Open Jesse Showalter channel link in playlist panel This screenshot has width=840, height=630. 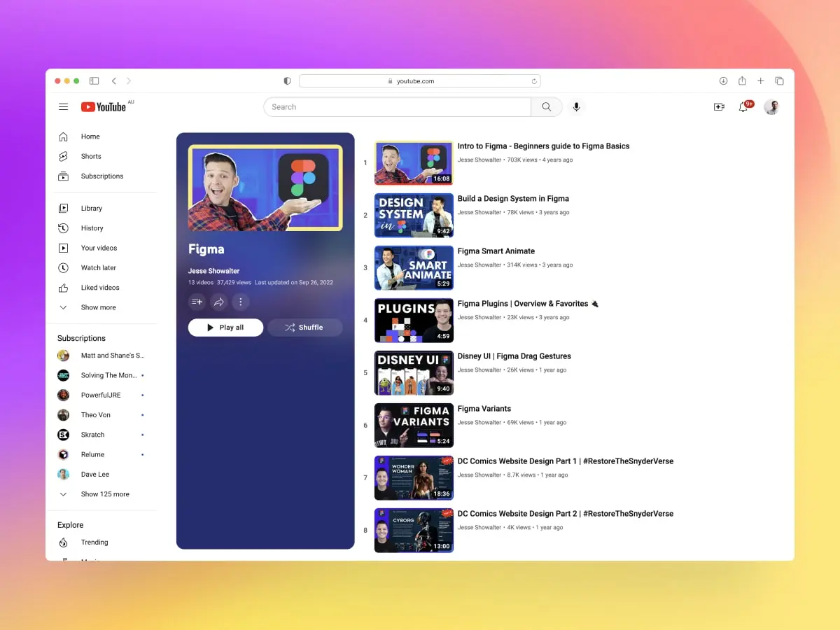pos(213,271)
